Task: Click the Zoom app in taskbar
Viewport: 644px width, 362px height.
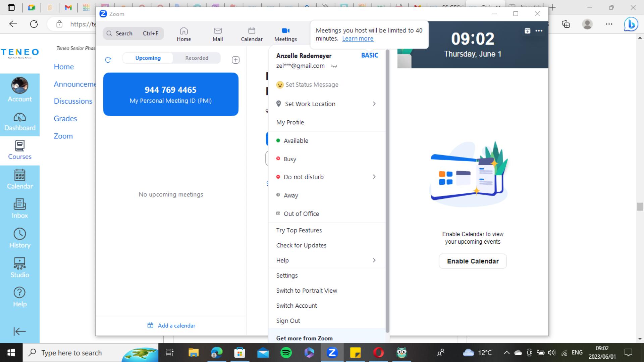Action: pyautogui.click(x=332, y=353)
